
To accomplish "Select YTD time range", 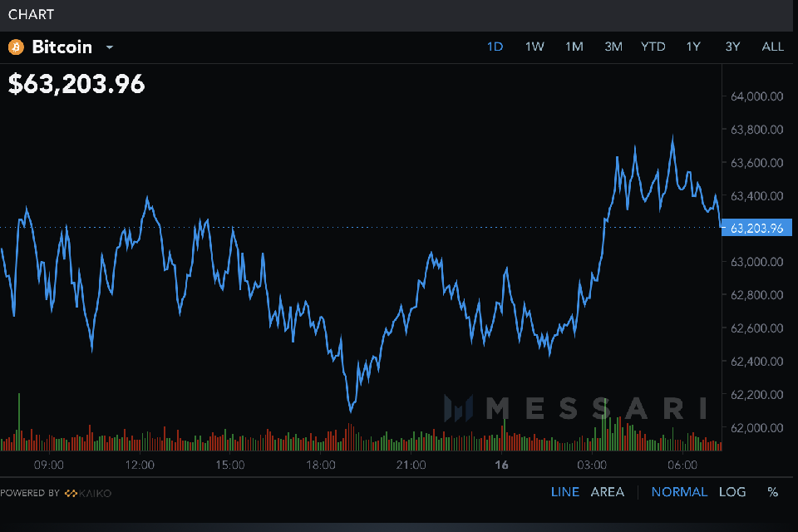I will point(653,47).
